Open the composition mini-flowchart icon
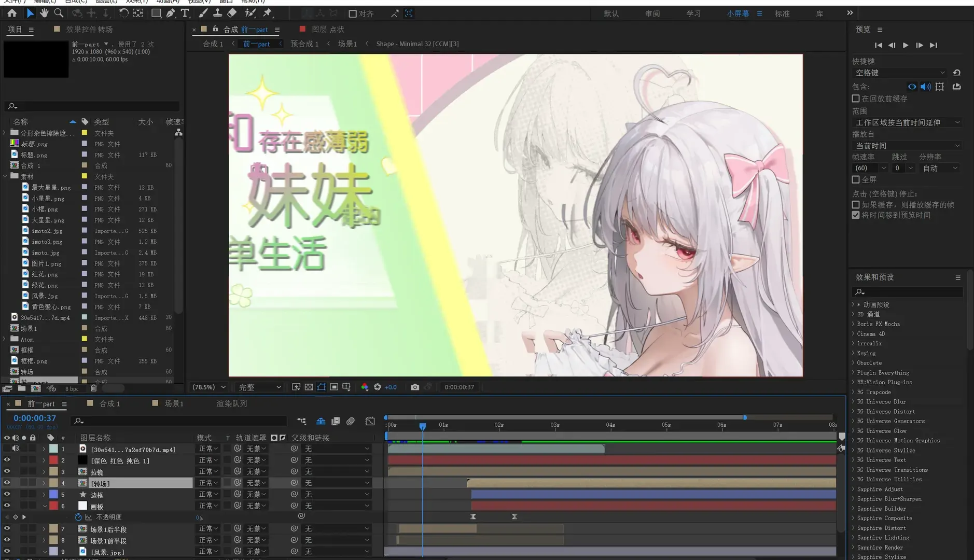 coord(301,421)
